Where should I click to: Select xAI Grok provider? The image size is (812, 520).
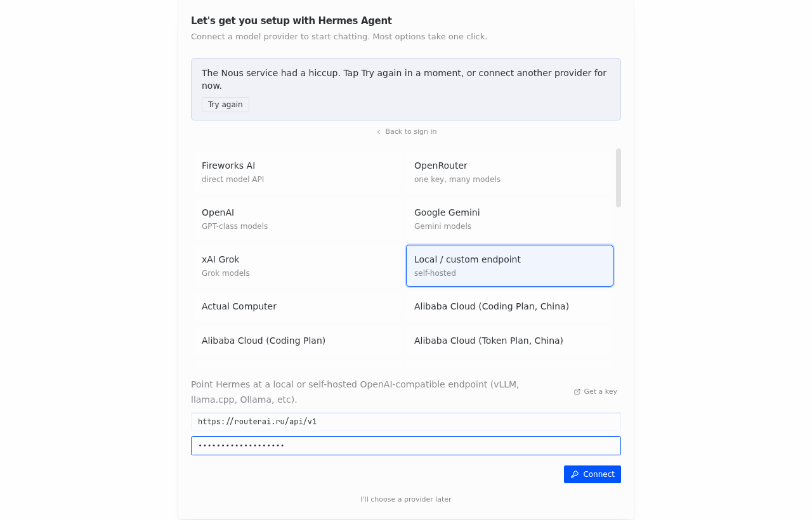click(298, 266)
